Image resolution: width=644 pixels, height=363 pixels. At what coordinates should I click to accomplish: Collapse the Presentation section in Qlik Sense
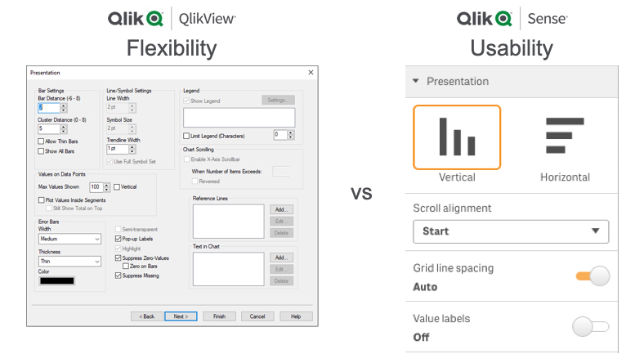click(x=416, y=81)
